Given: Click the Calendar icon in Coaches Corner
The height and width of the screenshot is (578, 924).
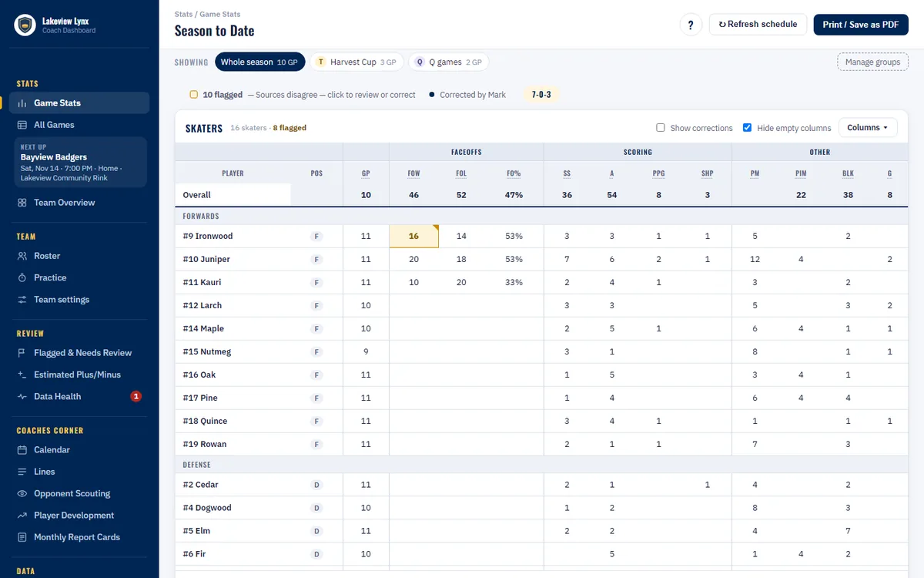Looking at the screenshot, I should pyautogui.click(x=22, y=450).
